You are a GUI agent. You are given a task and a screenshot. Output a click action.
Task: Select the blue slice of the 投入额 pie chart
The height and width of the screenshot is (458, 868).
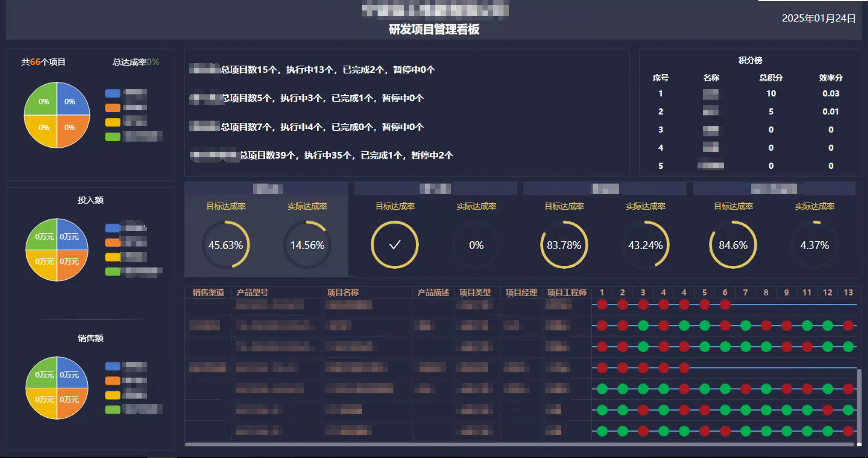tap(70, 236)
